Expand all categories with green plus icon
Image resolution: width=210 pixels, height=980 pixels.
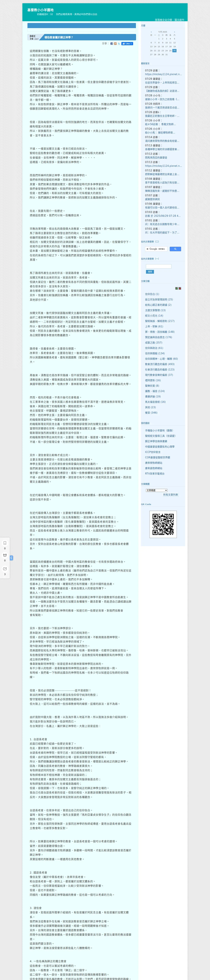tap(176, 288)
